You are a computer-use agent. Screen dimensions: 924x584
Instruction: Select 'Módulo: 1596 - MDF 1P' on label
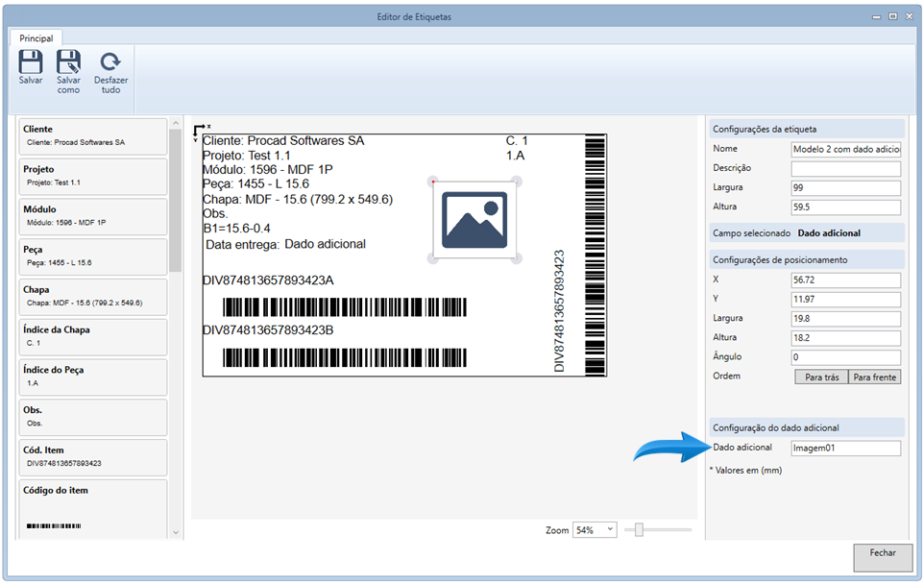coord(268,170)
